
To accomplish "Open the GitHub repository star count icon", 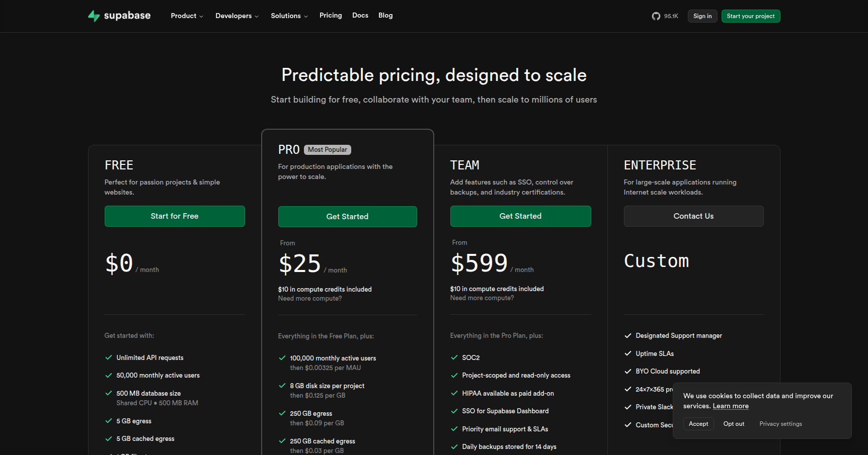I will click(x=656, y=16).
